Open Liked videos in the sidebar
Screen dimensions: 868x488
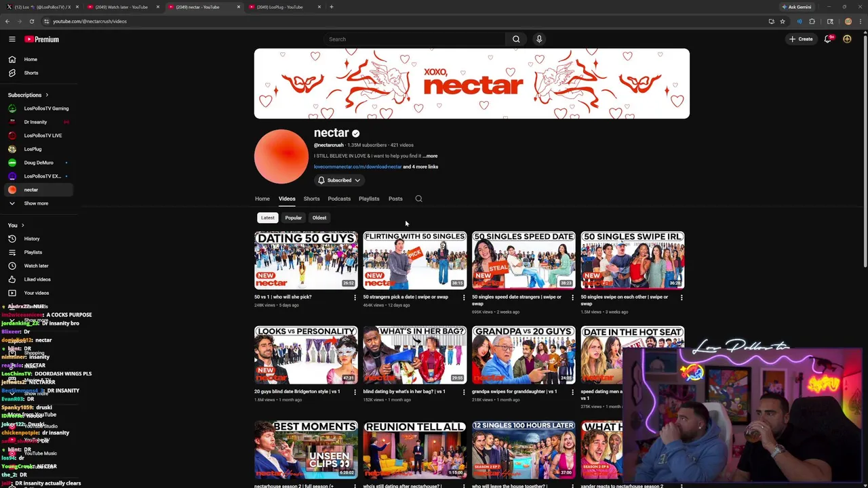[37, 279]
